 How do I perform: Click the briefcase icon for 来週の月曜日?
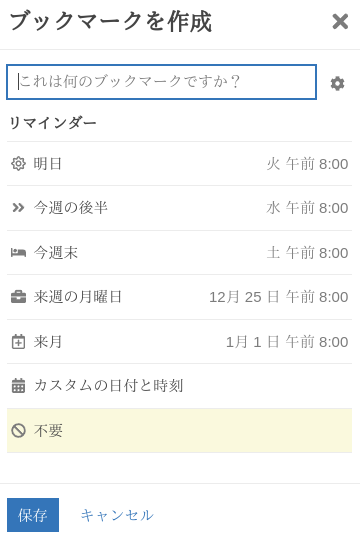18,297
